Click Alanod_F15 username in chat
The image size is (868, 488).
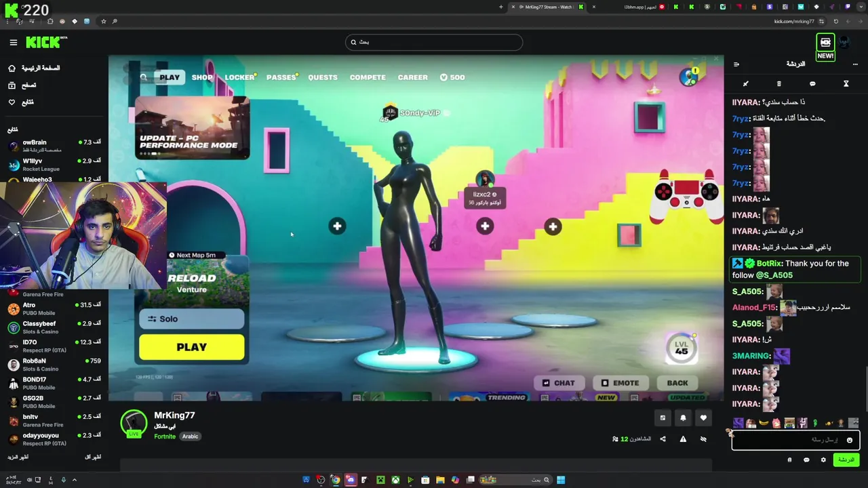pos(754,308)
